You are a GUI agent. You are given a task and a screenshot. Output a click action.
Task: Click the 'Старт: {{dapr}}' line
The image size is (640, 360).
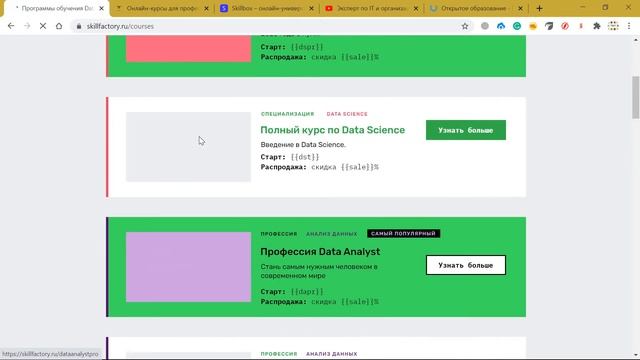click(292, 291)
